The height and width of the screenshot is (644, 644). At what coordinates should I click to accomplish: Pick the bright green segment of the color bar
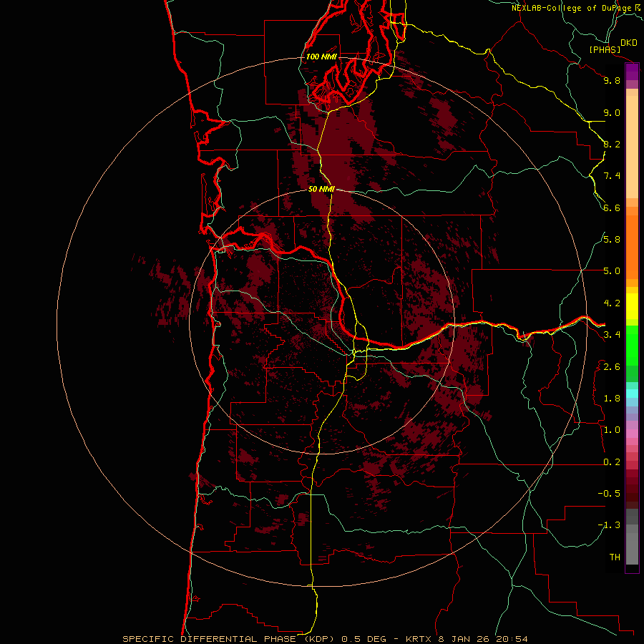click(632, 346)
